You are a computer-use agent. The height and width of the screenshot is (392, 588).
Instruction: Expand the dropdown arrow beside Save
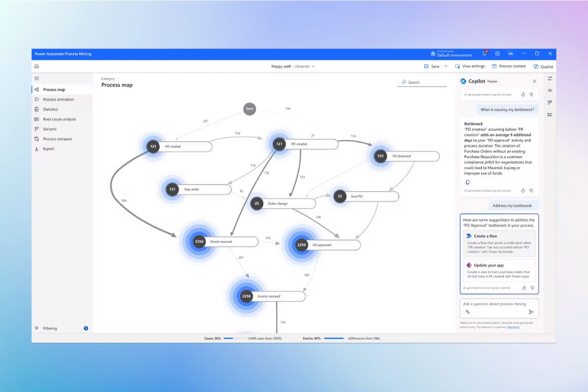446,66
